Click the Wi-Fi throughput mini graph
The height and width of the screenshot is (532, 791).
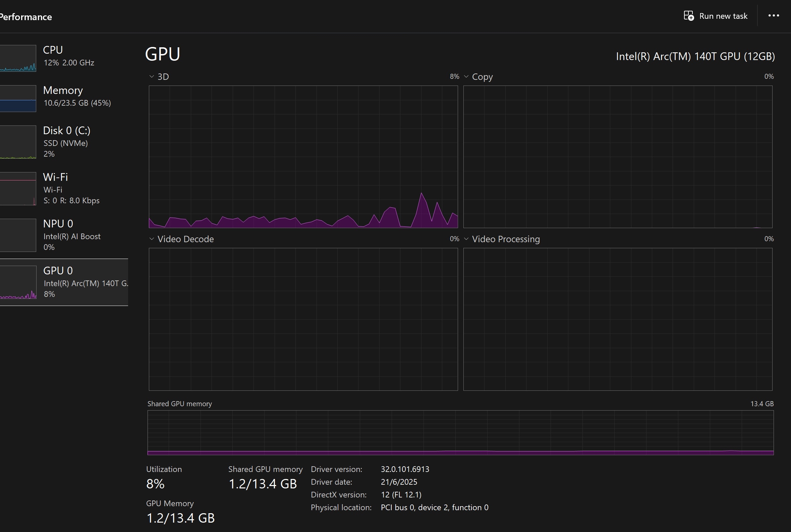point(18,189)
